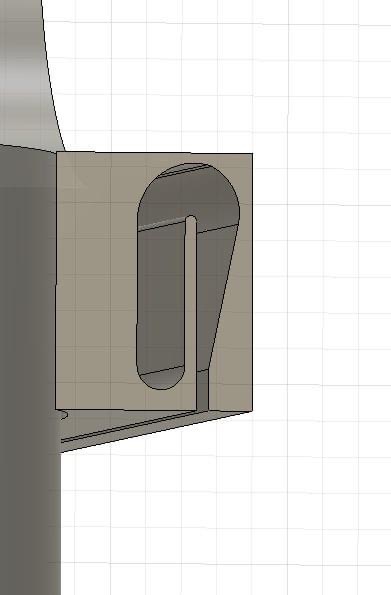
Task: Select the left inner face of the slot
Action: pos(161,296)
